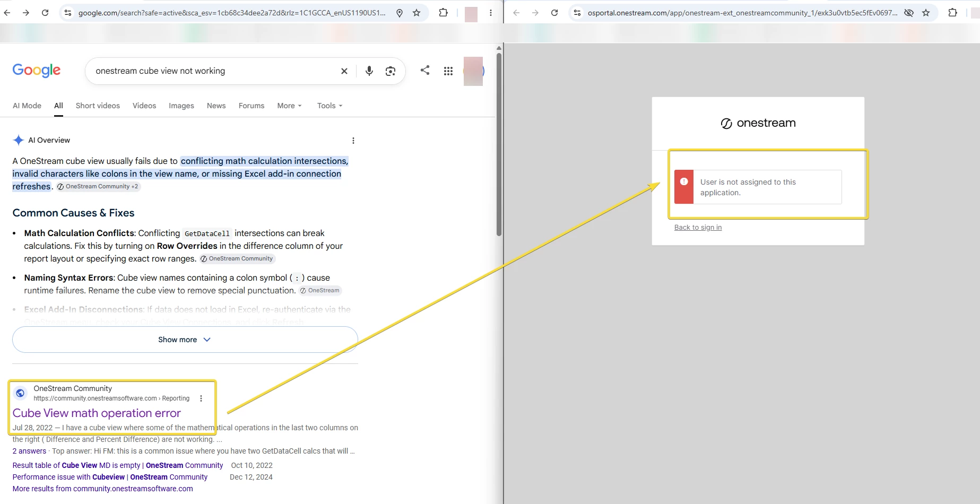Share the Google search results
980x504 pixels.
coord(425,70)
